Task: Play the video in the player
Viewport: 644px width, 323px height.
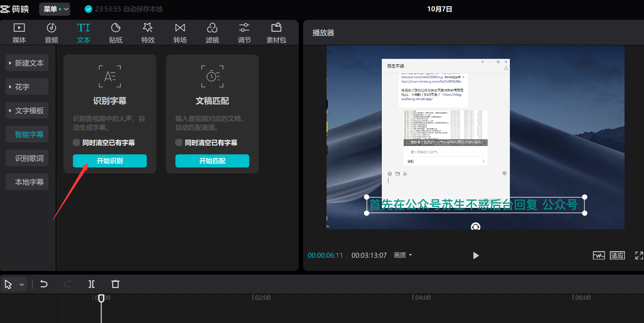Action: pyautogui.click(x=476, y=256)
